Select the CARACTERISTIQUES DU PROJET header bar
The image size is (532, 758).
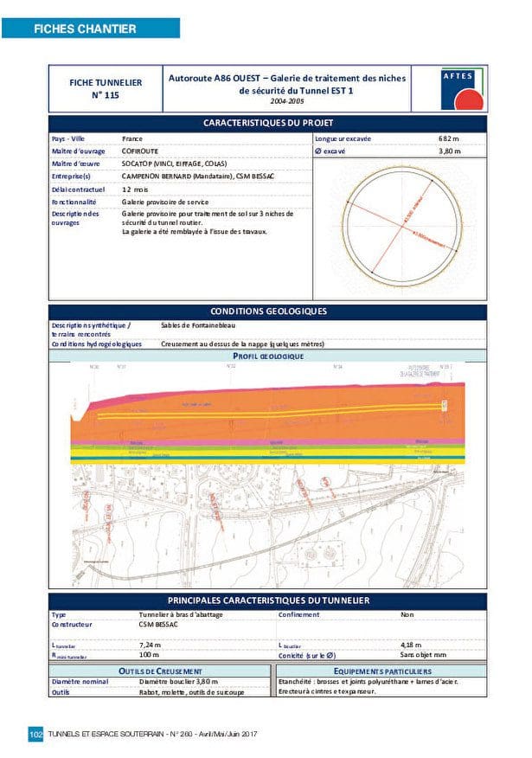pyautogui.click(x=267, y=123)
